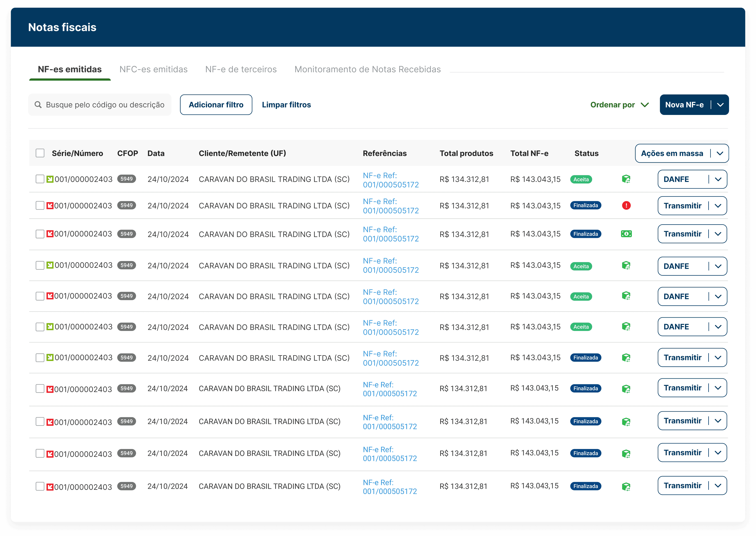The width and height of the screenshot is (756, 536).
Task: Expand the arrow beside Nova NF-e
Action: [720, 105]
